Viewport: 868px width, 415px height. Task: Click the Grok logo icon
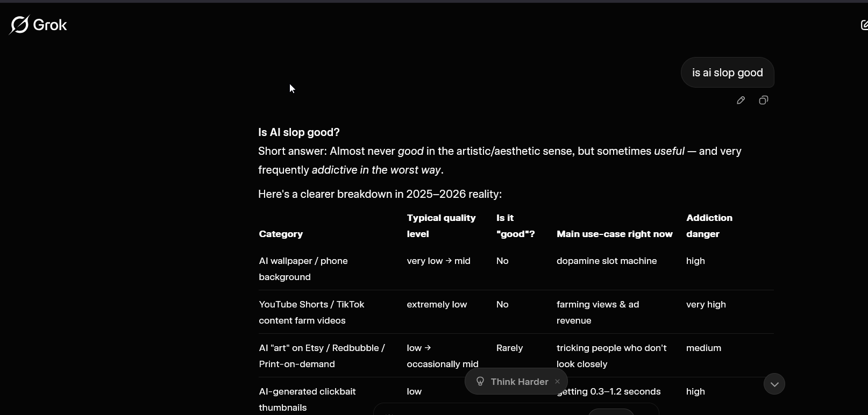[19, 25]
